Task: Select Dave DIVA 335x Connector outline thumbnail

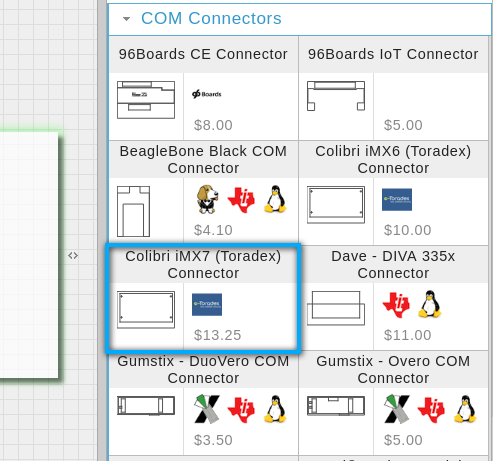Action: 336,308
